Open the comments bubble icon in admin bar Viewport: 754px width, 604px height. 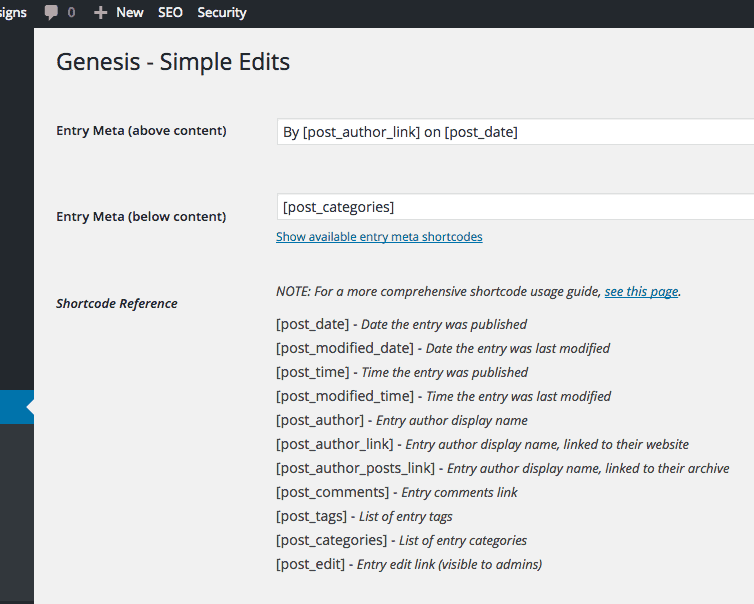51,13
